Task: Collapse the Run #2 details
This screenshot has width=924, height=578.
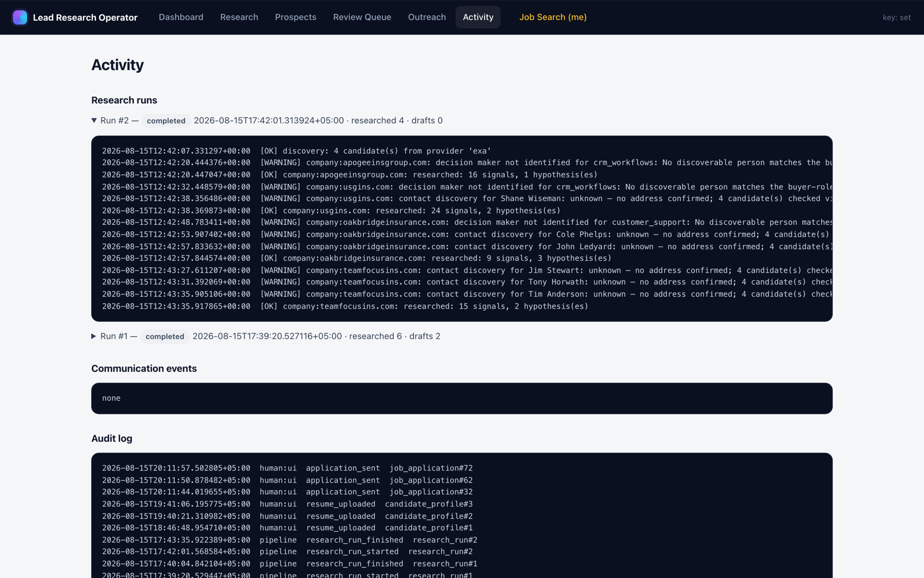Action: pyautogui.click(x=94, y=121)
